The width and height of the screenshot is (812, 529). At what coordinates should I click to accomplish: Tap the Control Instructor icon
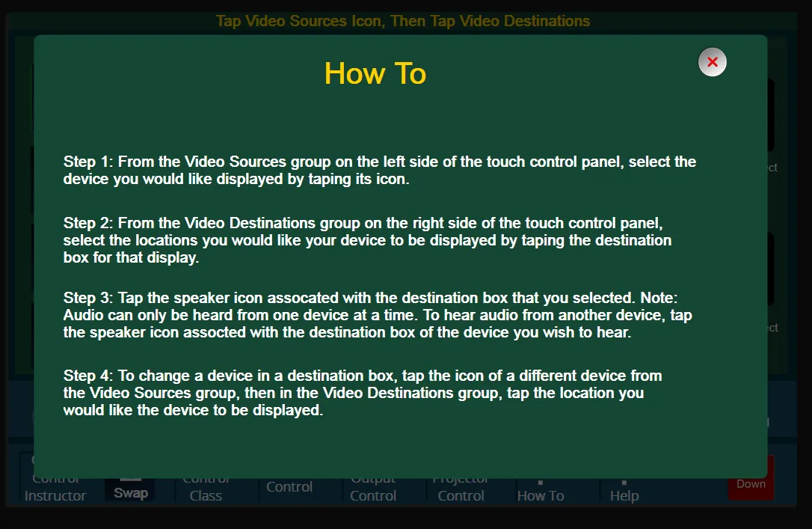pyautogui.click(x=55, y=489)
